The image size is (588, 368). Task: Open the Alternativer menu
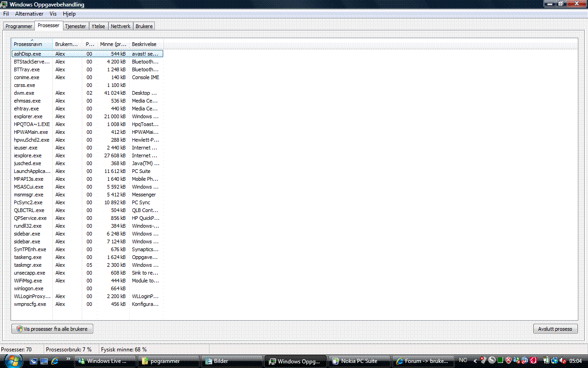click(x=29, y=14)
